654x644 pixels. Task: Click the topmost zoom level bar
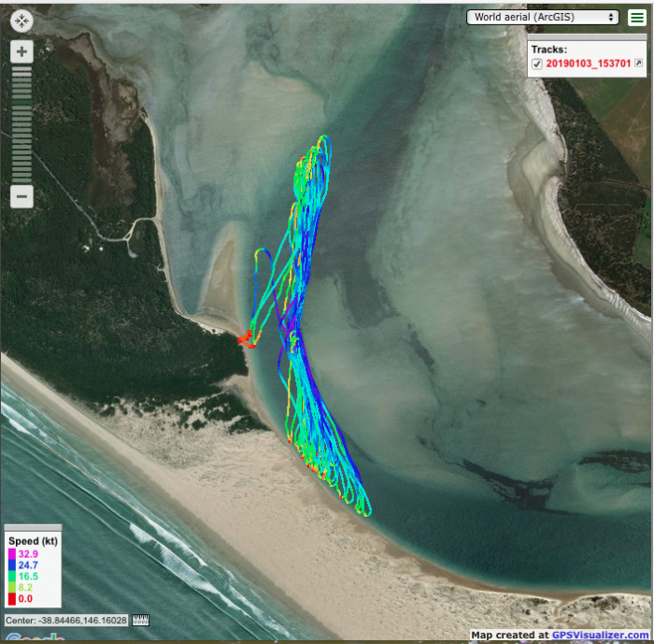(x=21, y=70)
